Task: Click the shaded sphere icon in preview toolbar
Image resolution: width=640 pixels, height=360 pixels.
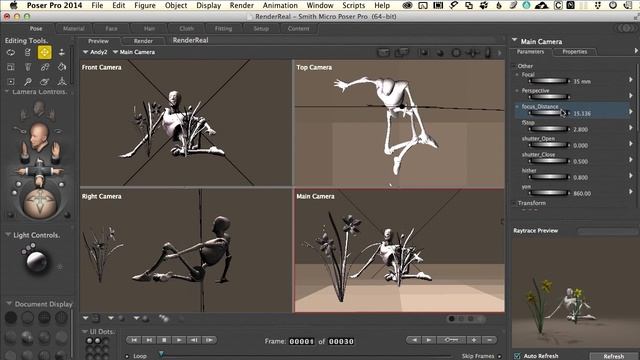Action: pyautogui.click(x=440, y=53)
